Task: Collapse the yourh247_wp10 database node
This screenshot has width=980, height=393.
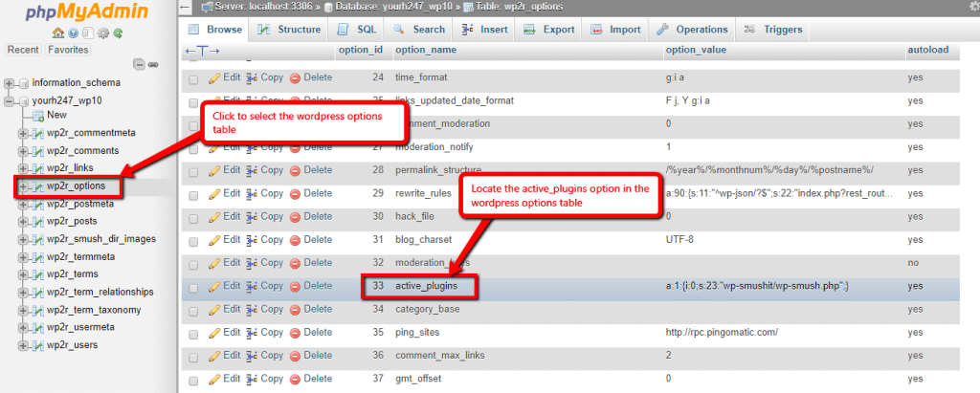Action: click(9, 100)
